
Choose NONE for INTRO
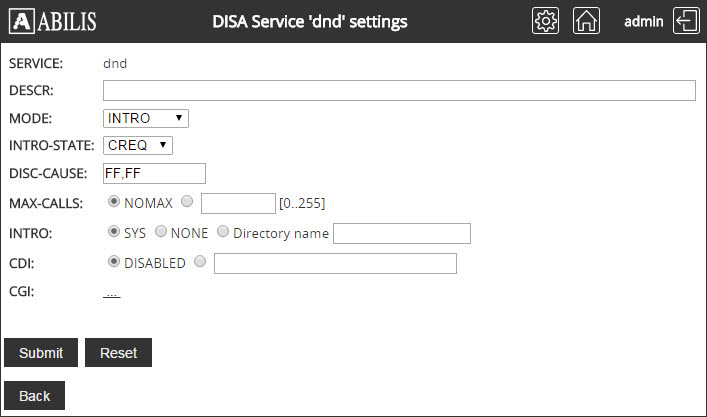[x=161, y=232]
